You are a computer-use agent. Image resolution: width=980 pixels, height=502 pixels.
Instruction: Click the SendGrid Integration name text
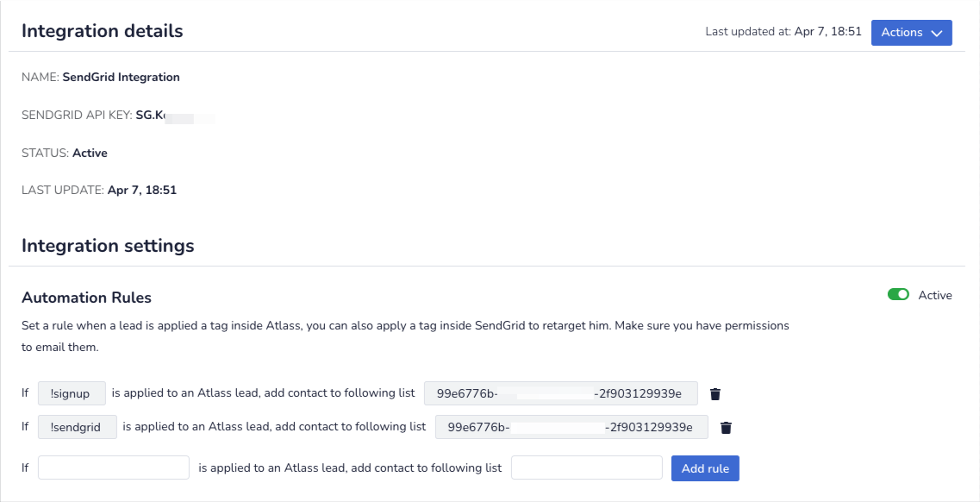pyautogui.click(x=121, y=77)
